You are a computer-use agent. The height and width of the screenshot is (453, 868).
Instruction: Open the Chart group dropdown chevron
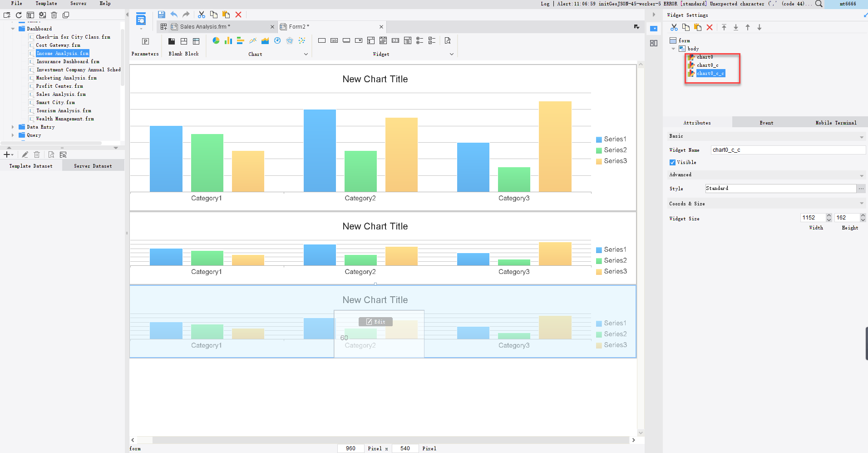306,54
